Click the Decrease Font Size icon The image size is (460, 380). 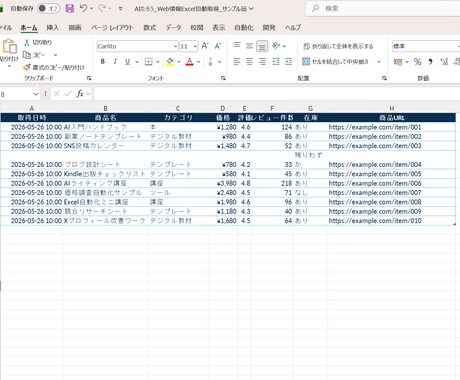(x=218, y=46)
